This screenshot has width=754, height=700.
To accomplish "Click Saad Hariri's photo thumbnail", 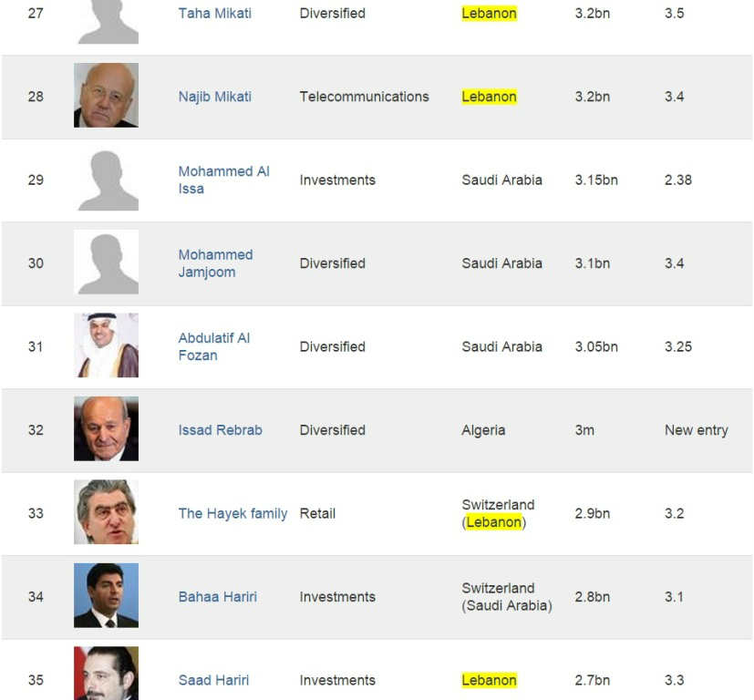I will click(106, 674).
